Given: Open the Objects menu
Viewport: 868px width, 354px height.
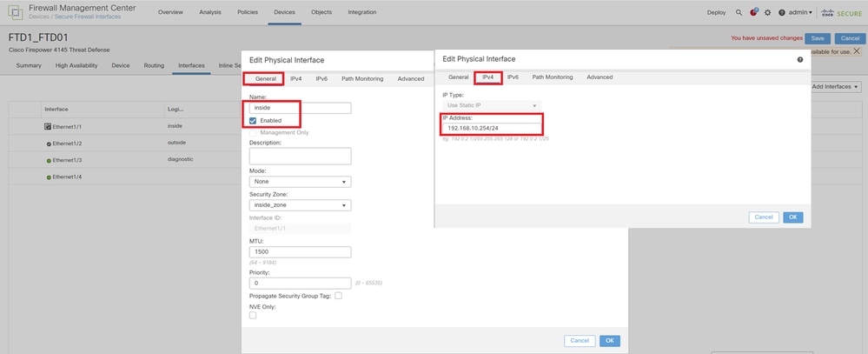Looking at the screenshot, I should click(x=321, y=12).
